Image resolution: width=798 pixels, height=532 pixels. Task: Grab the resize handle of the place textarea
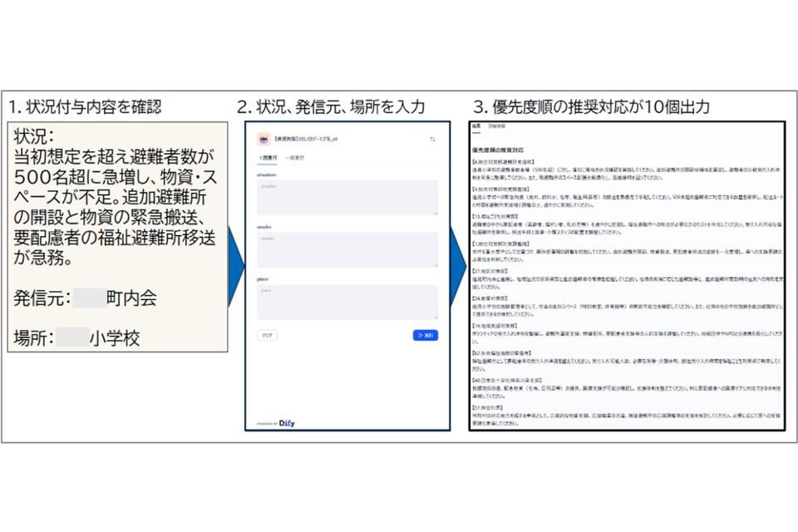click(x=436, y=318)
